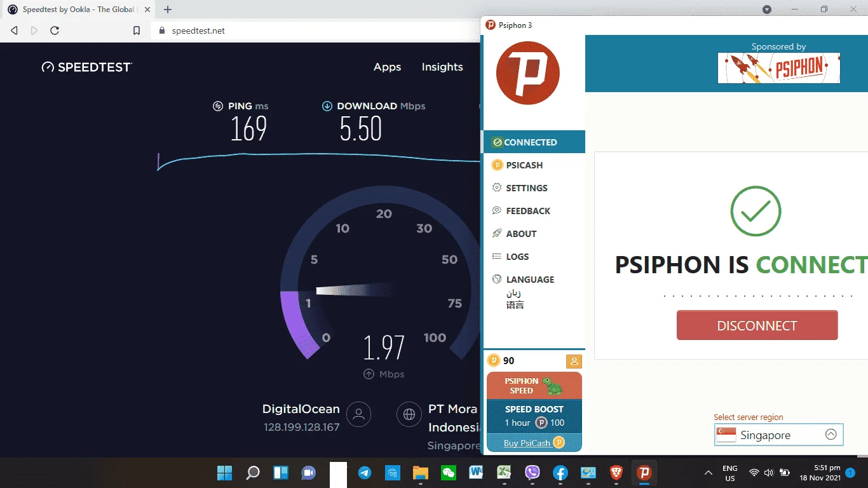This screenshot has height=488, width=868.
Task: Open Teams Chat from the taskbar
Action: [x=309, y=473]
